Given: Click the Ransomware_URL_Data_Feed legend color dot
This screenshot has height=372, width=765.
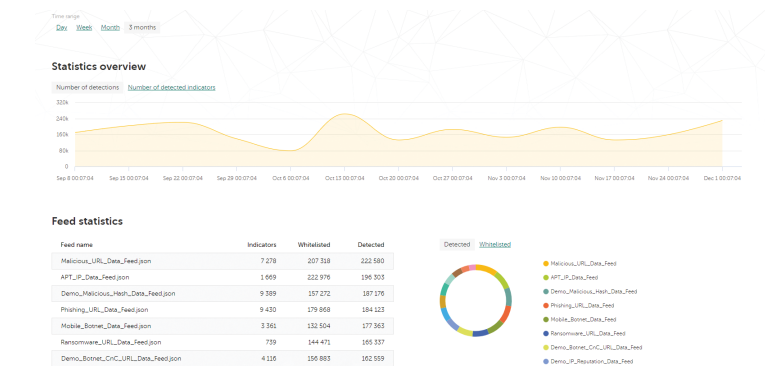Looking at the screenshot, I should 545,333.
